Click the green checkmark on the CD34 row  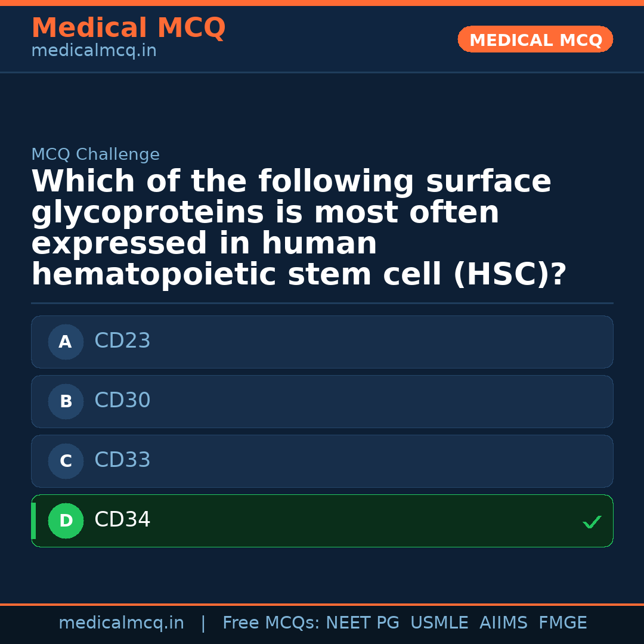tap(592, 522)
